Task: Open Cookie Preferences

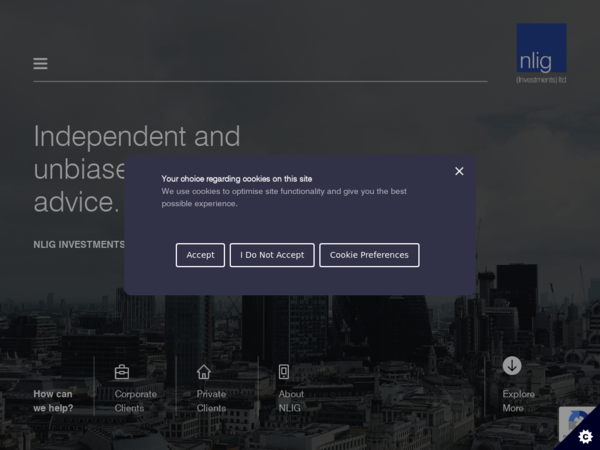Action: click(369, 255)
